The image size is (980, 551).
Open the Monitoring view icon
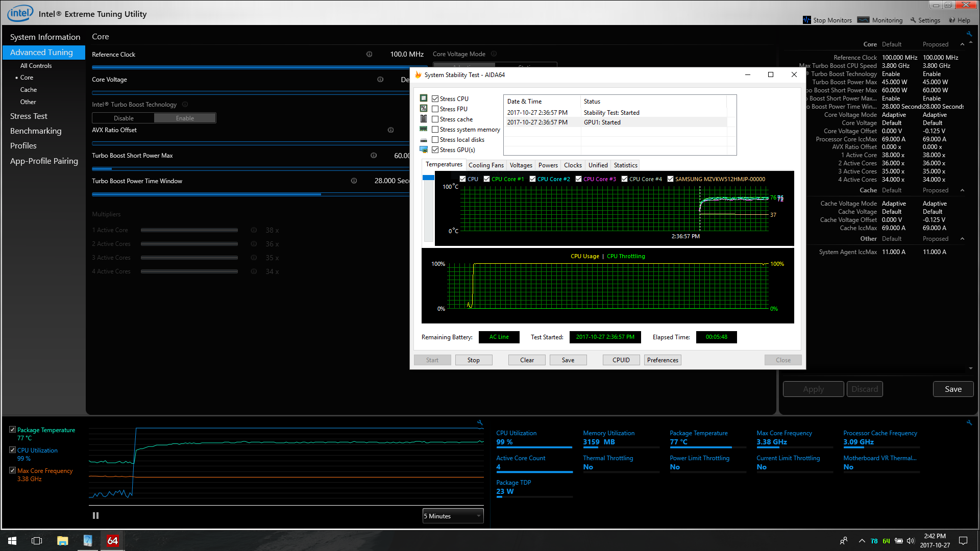point(863,20)
